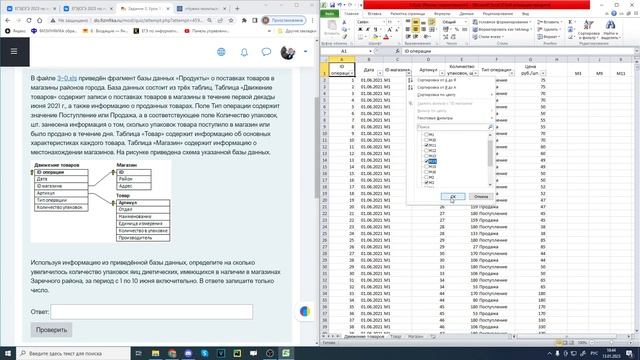Open the Дата column filter dropdown

[x=380, y=73]
